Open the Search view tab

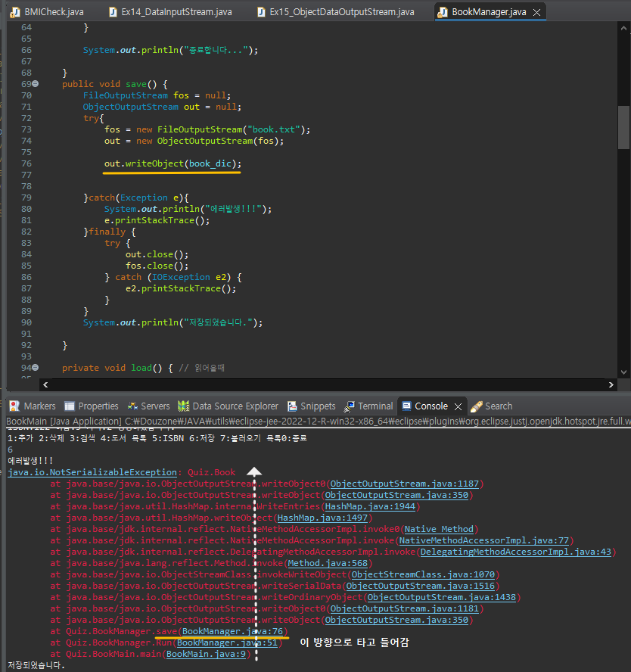tap(491, 406)
